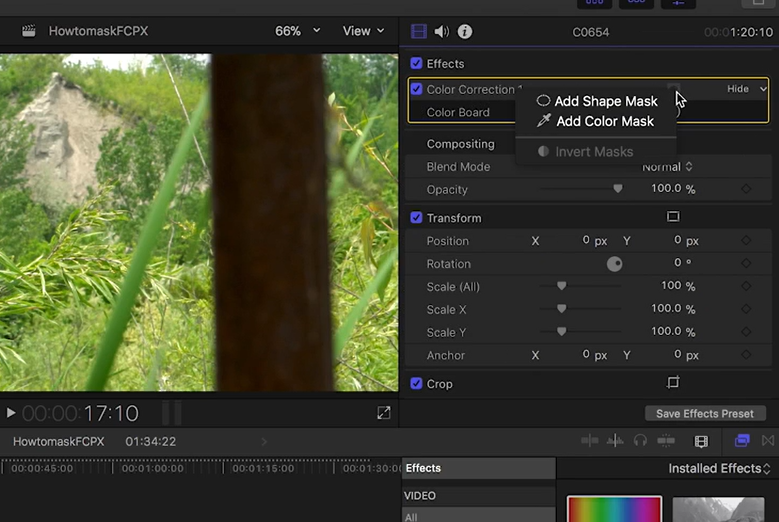Click the Position X value field
The height and width of the screenshot is (522, 779).
click(586, 240)
